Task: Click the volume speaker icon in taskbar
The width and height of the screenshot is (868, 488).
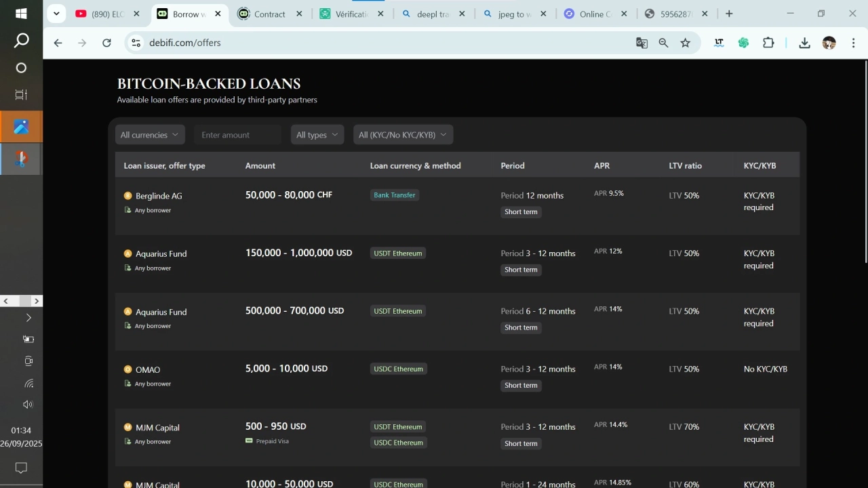Action: 28,405
